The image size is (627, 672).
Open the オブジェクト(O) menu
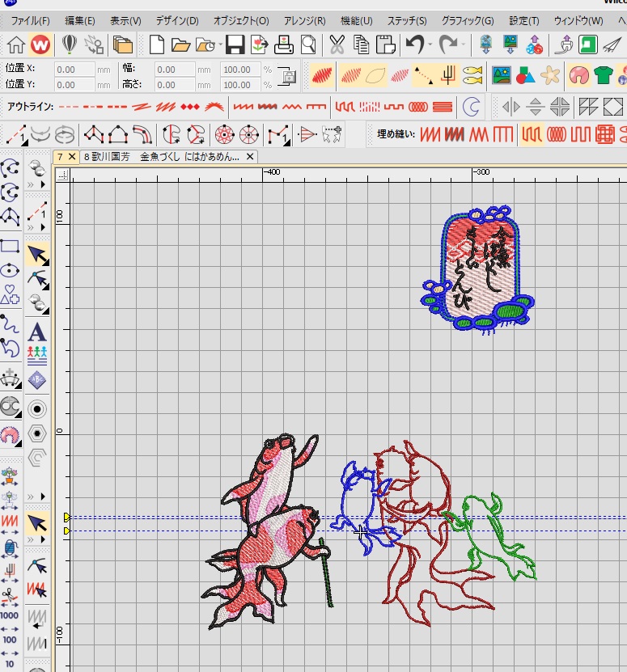click(x=241, y=20)
